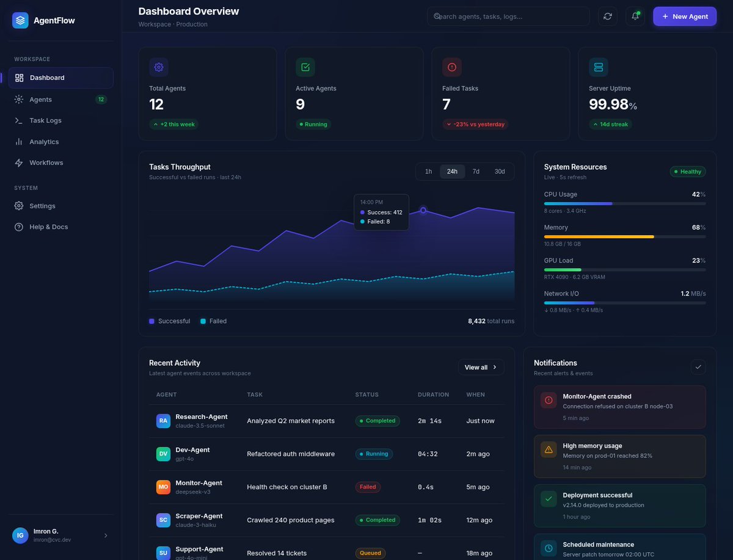The width and height of the screenshot is (733, 560).
Task: Switch chart range to 7d
Action: (x=476, y=172)
